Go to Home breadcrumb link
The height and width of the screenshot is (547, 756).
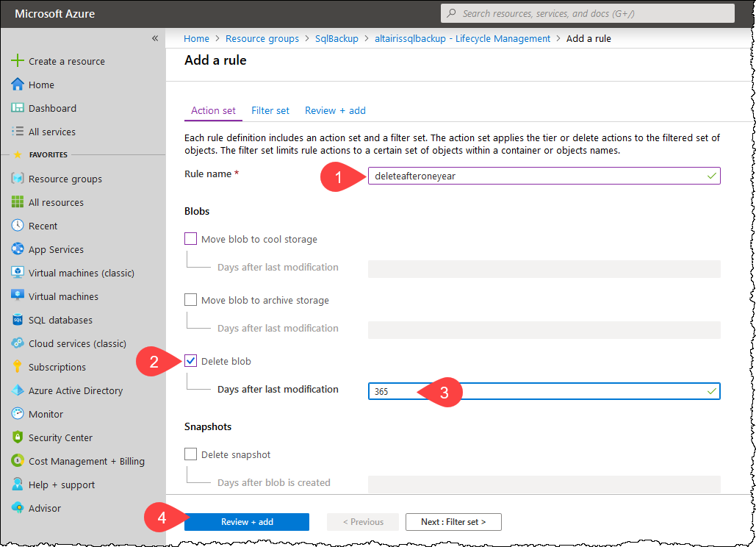[x=196, y=38]
